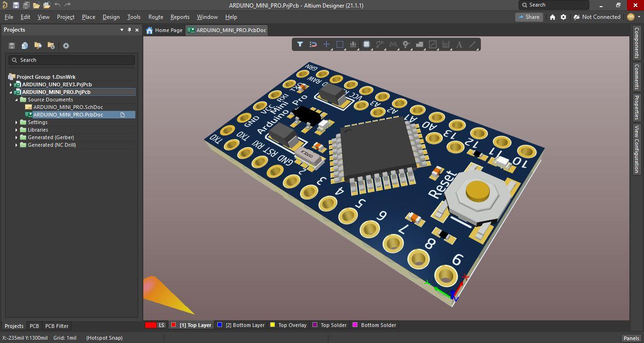Expand the Generated (Gerber) folder
Screen dimensions: 644x343
(x=17, y=137)
